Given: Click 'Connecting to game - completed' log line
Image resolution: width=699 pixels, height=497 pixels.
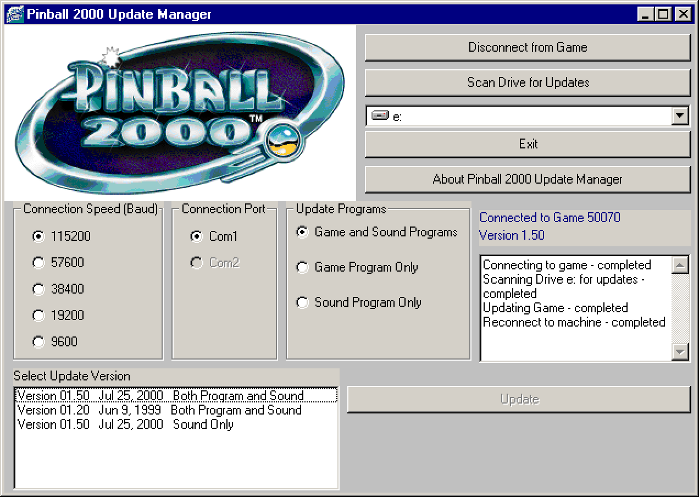Looking at the screenshot, I should 567,265.
